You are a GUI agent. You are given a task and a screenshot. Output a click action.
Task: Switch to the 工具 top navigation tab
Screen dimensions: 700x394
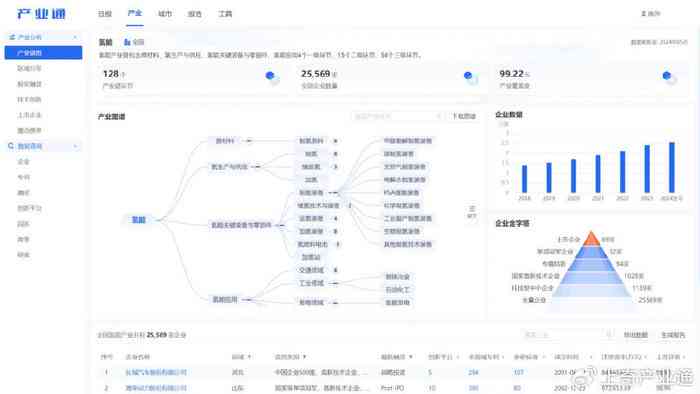pos(225,14)
